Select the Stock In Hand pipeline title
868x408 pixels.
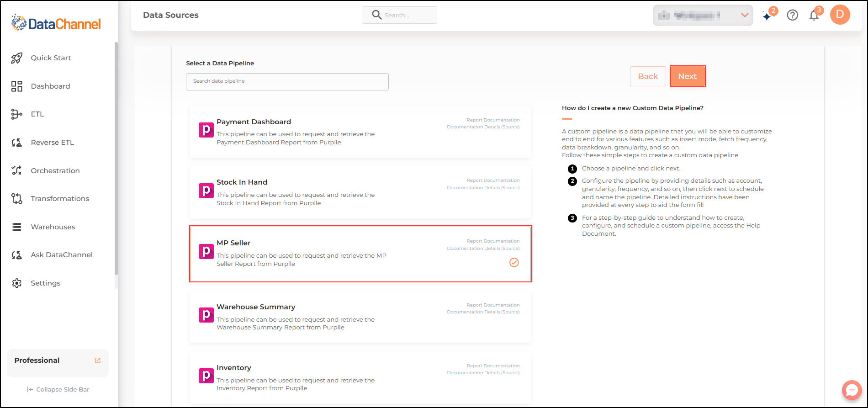[x=242, y=182]
